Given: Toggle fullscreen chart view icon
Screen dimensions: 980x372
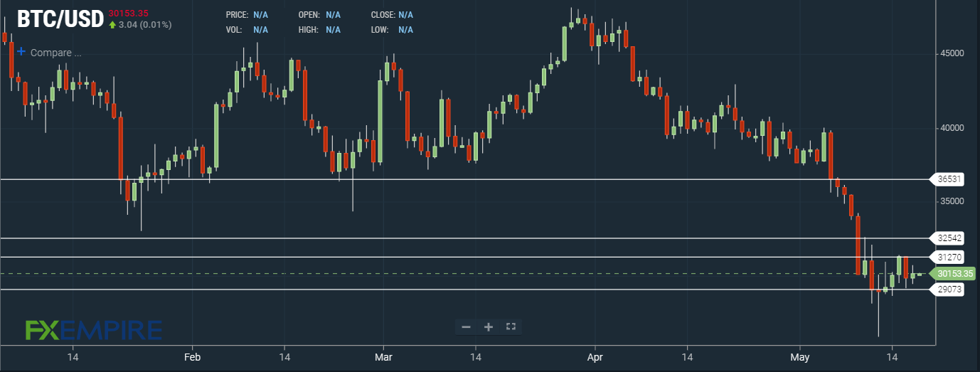Looking at the screenshot, I should point(510,327).
